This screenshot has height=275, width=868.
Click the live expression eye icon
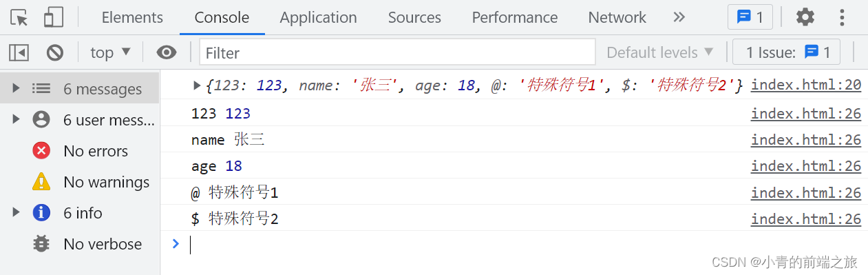(166, 52)
